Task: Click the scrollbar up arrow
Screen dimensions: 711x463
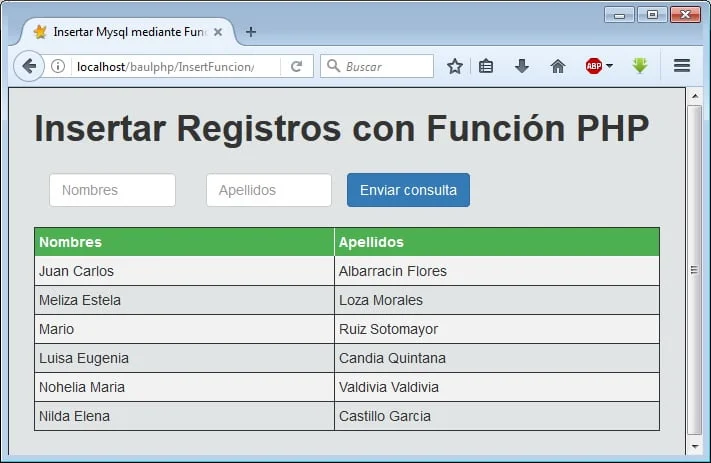Action: (695, 96)
